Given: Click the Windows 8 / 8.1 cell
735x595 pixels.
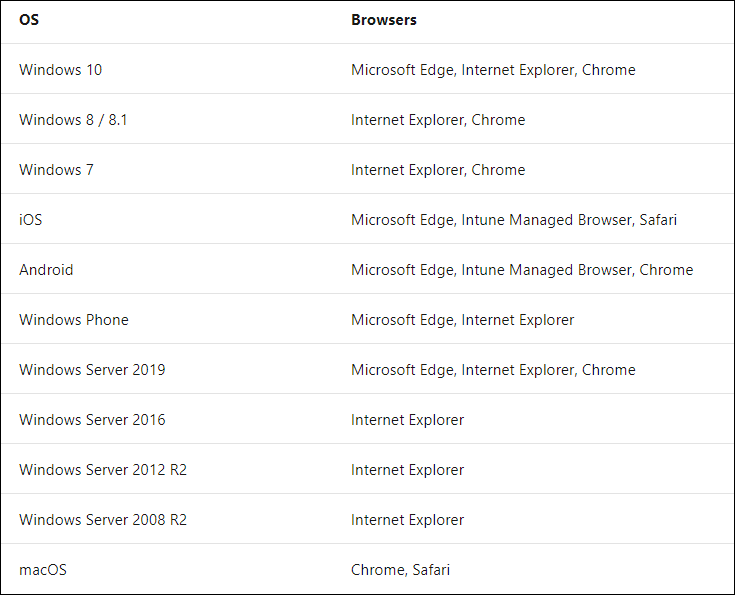Looking at the screenshot, I should 73,120.
